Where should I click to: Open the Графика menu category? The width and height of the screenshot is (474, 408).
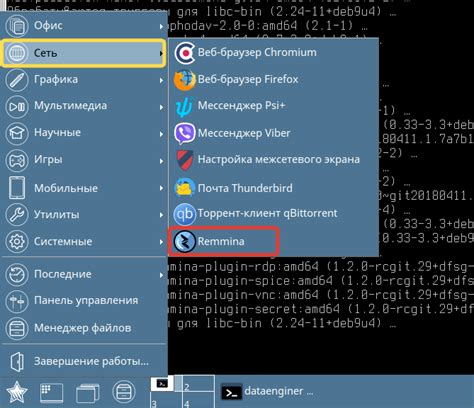point(84,80)
